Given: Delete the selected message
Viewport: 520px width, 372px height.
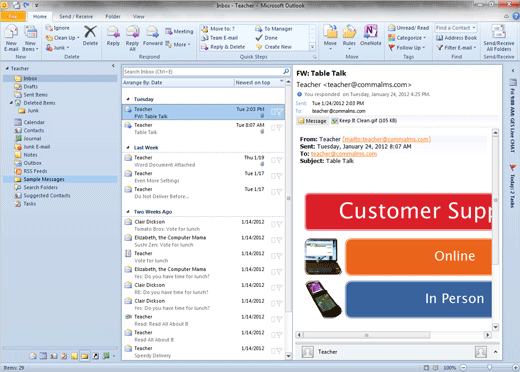Looking at the screenshot, I should click(x=90, y=36).
